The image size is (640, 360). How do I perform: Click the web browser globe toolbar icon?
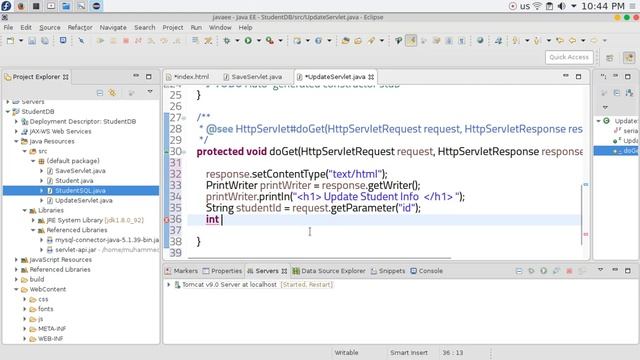coord(480,41)
